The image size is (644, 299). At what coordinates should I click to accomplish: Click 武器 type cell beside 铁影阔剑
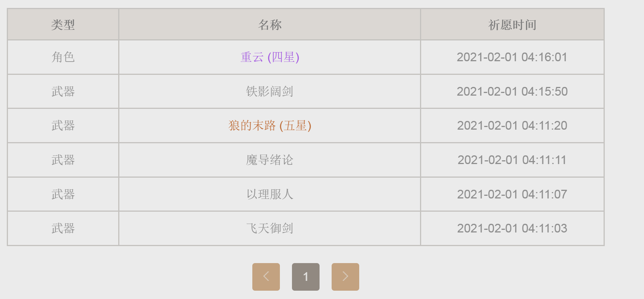pyautogui.click(x=63, y=91)
